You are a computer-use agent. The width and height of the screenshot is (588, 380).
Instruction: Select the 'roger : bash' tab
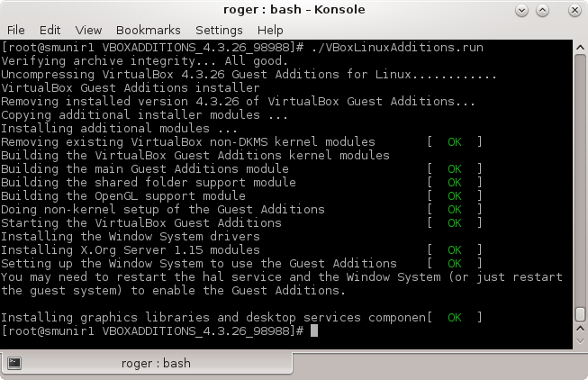pyautogui.click(x=147, y=363)
